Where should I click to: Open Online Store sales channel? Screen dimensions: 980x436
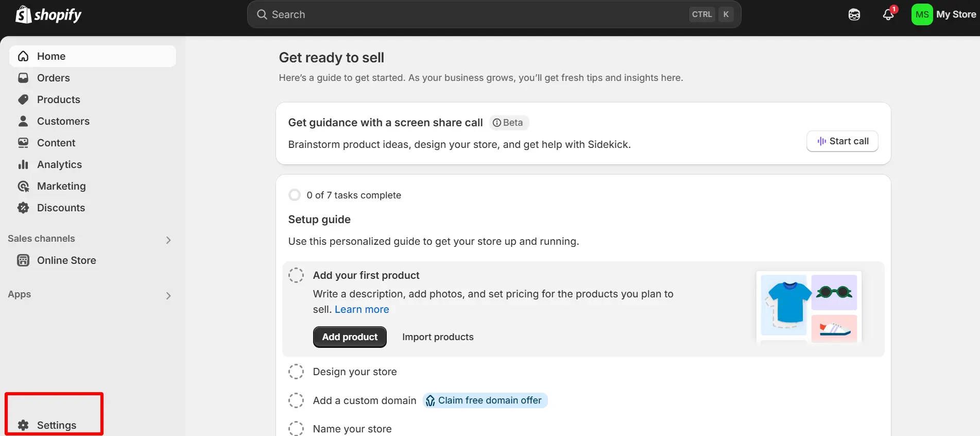pos(66,260)
